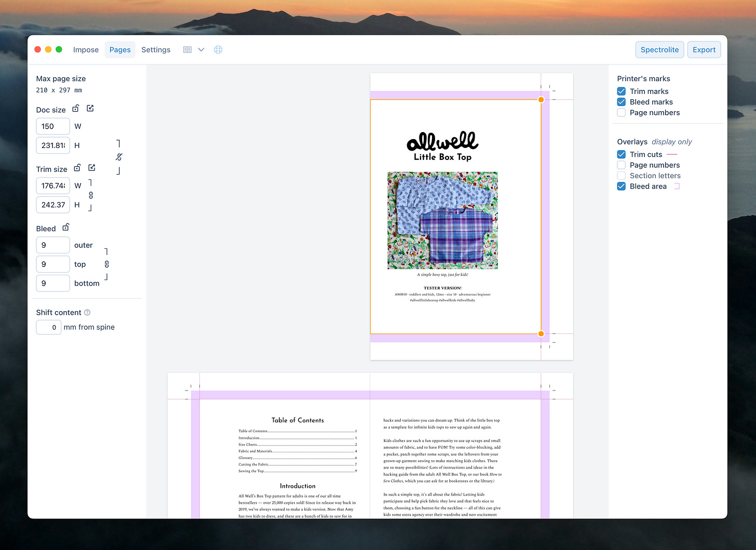This screenshot has width=756, height=550.
Task: Click the pink Trim cuts line swatch
Action: [x=672, y=155]
